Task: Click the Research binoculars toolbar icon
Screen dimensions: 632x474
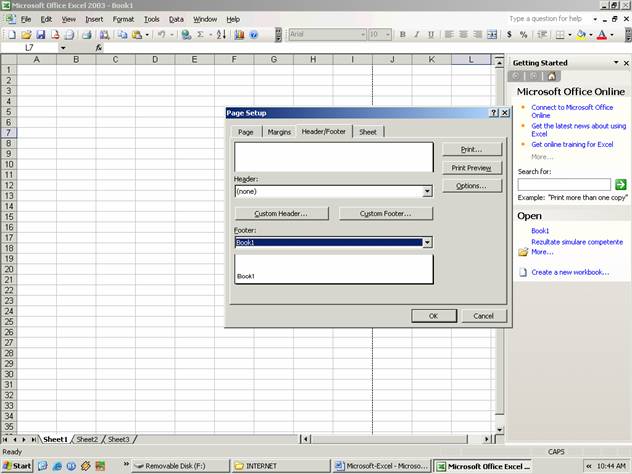Action: tap(104, 35)
